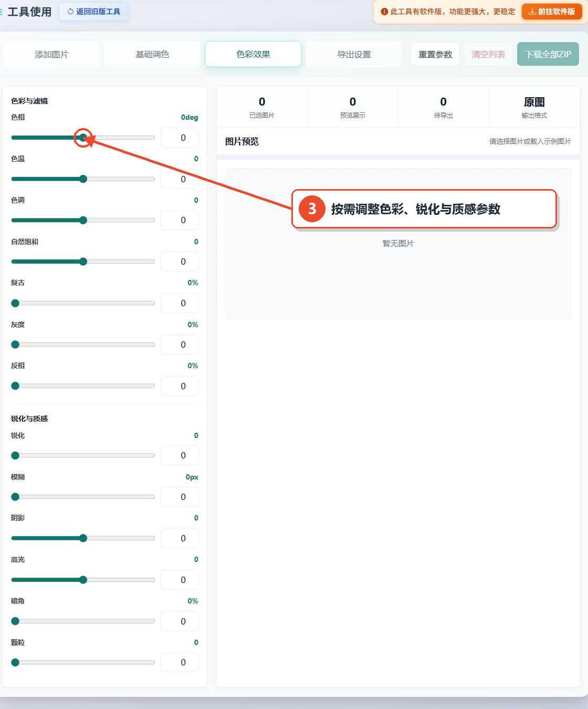Click the 色调 tint slider handle
The image size is (588, 709).
click(83, 220)
